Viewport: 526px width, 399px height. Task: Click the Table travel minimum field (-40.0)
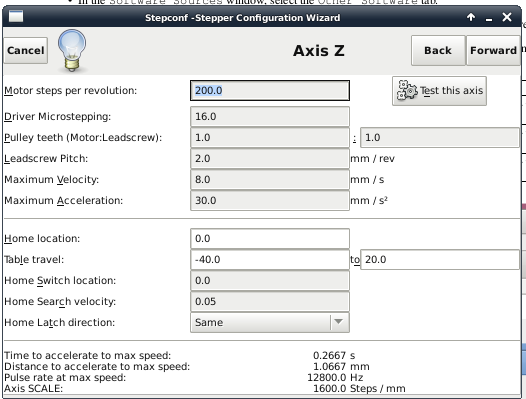(270, 259)
